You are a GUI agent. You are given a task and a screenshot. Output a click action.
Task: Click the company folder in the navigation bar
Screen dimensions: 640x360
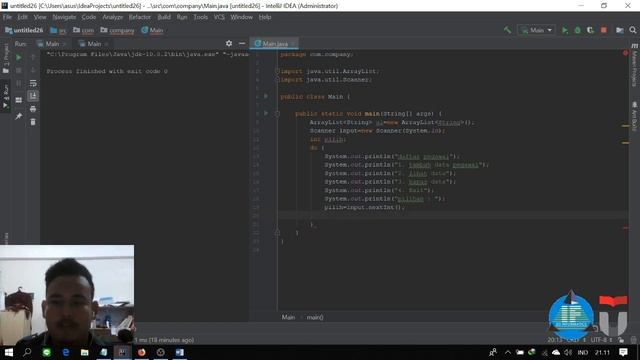(117, 30)
